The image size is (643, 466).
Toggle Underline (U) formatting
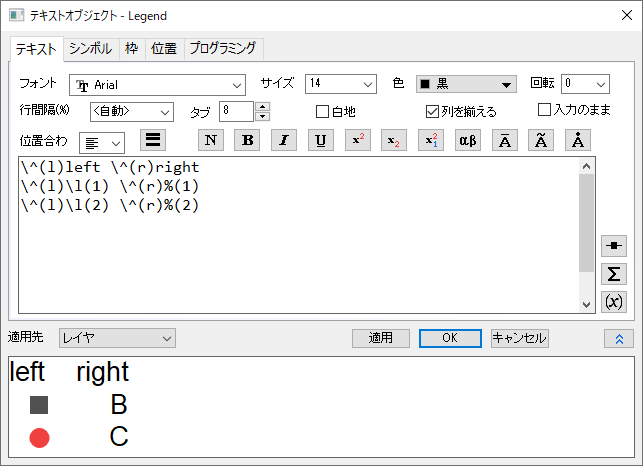coord(321,140)
